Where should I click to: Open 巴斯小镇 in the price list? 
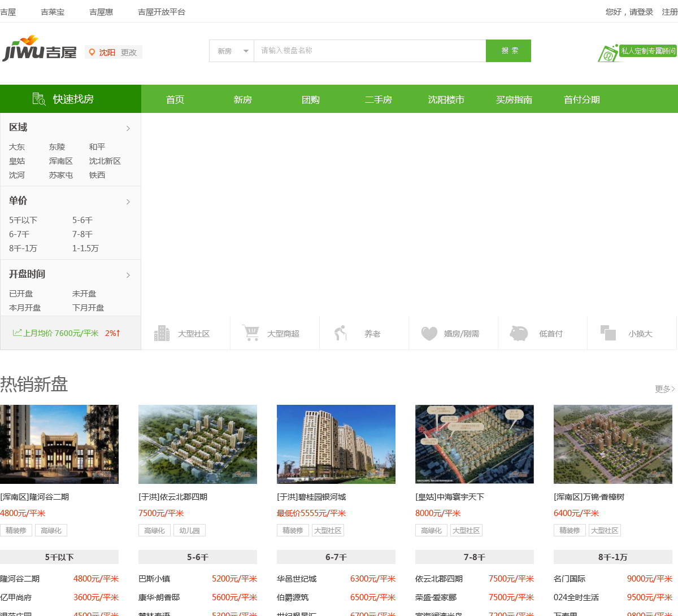(154, 579)
